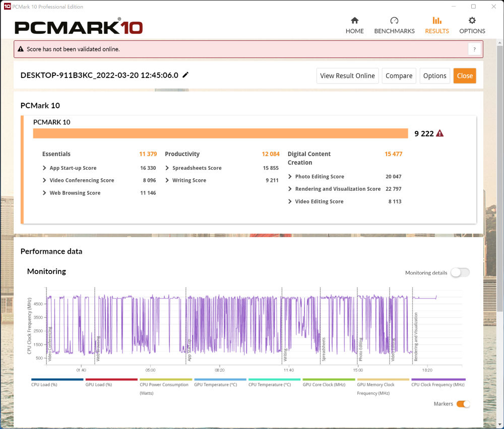Click the Photo Editing chart marker
Viewport: 504px width, 429px height.
tap(360, 349)
